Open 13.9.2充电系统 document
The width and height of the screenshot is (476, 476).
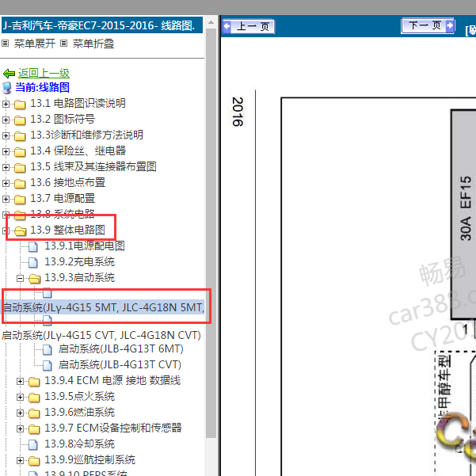[79, 261]
